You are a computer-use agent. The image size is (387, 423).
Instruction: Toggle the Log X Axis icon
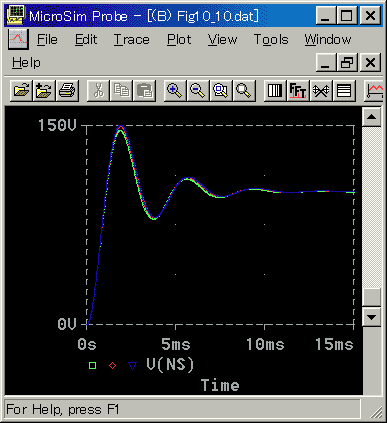pyautogui.click(x=275, y=90)
